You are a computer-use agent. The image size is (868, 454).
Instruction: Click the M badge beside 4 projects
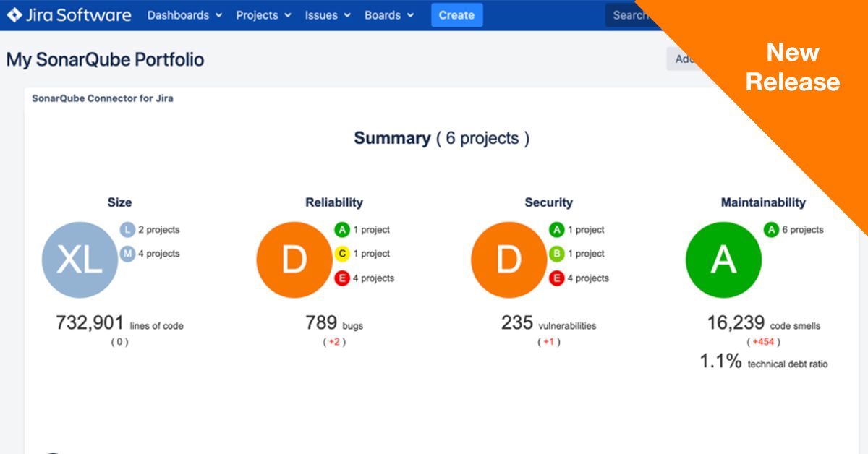click(x=127, y=254)
